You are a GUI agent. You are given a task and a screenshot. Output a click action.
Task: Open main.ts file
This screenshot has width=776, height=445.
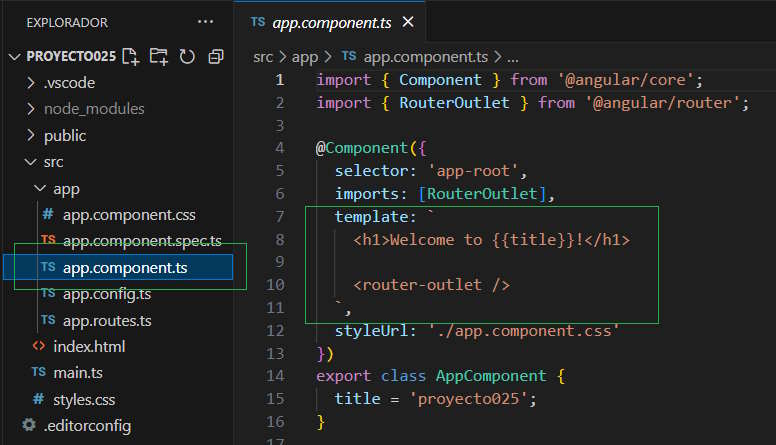[78, 373]
